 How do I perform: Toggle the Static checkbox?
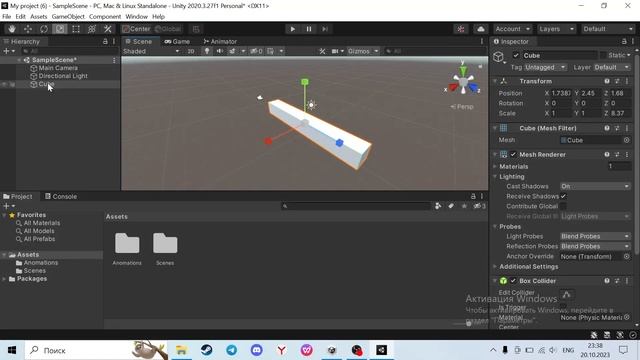click(x=603, y=55)
